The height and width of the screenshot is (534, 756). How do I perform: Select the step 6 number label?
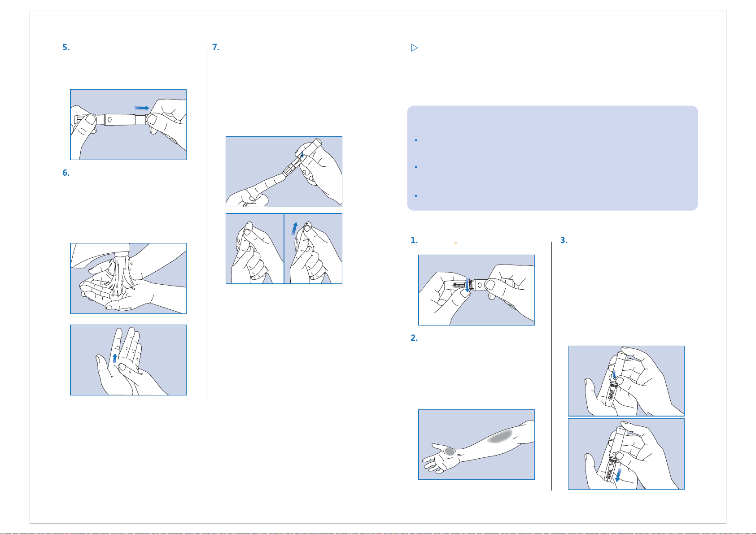click(66, 173)
